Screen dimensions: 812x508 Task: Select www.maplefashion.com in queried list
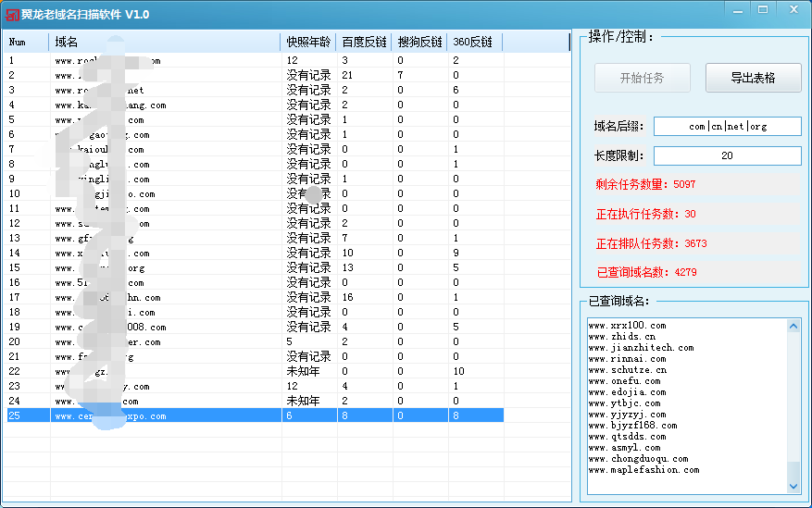coord(643,470)
